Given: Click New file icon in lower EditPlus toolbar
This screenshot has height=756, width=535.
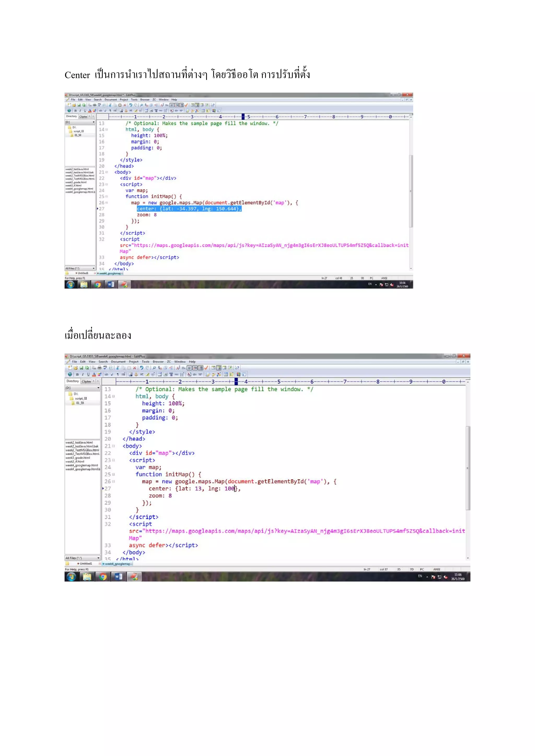Looking at the screenshot, I should (x=70, y=368).
